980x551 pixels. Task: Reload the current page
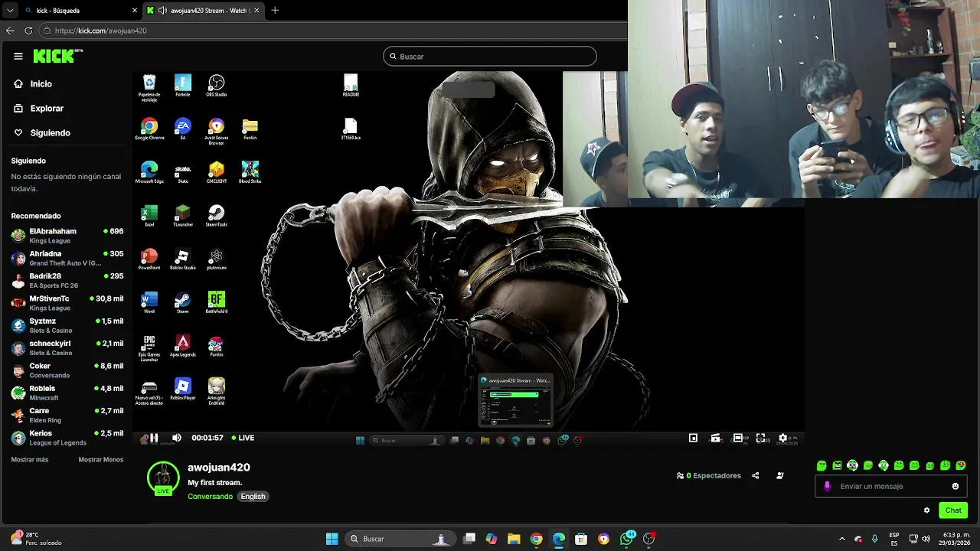pos(28,31)
